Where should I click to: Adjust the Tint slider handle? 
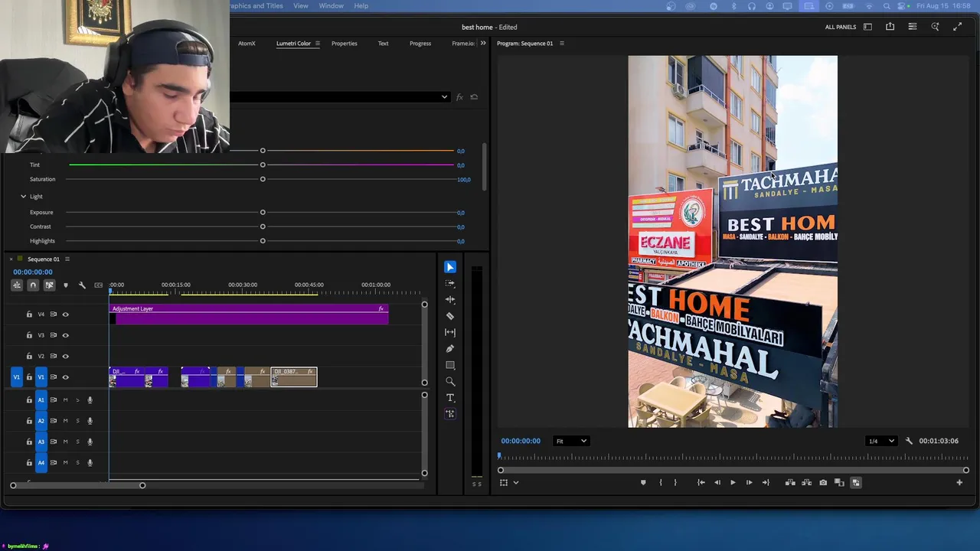click(x=263, y=165)
